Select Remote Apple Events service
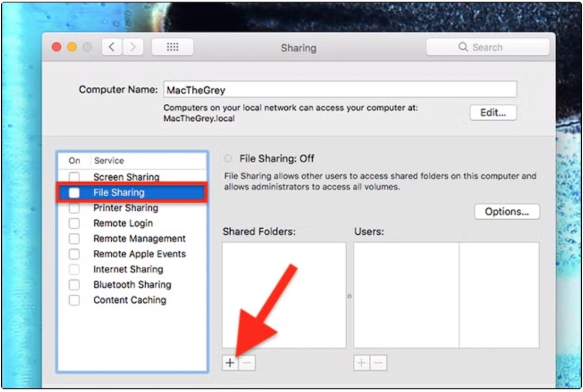The image size is (583, 392). pyautogui.click(x=132, y=254)
